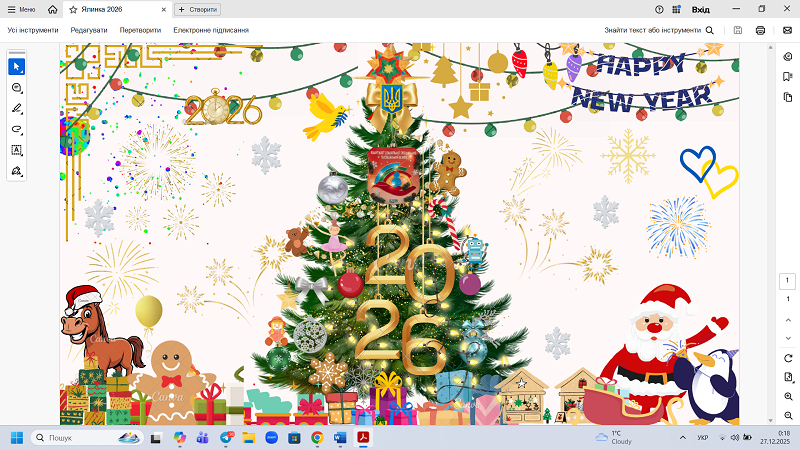The height and width of the screenshot is (450, 800).
Task: Save the file with floppy disk icon
Action: coord(737,30)
